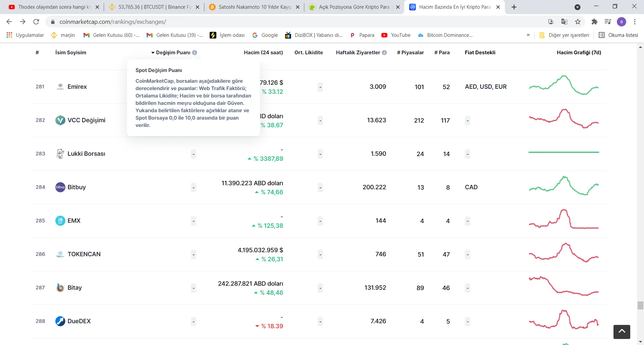The width and height of the screenshot is (644, 345).
Task: Sort by Haftalık Ziyaretler column
Action: [358, 53]
